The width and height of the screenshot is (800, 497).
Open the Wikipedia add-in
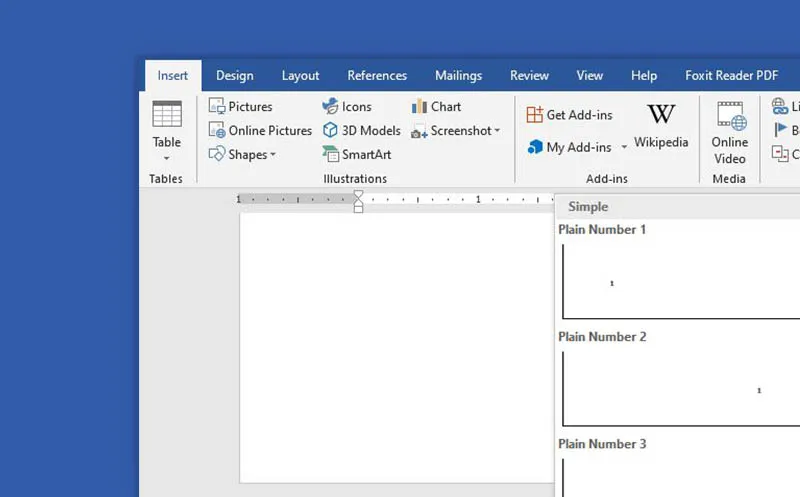(661, 125)
